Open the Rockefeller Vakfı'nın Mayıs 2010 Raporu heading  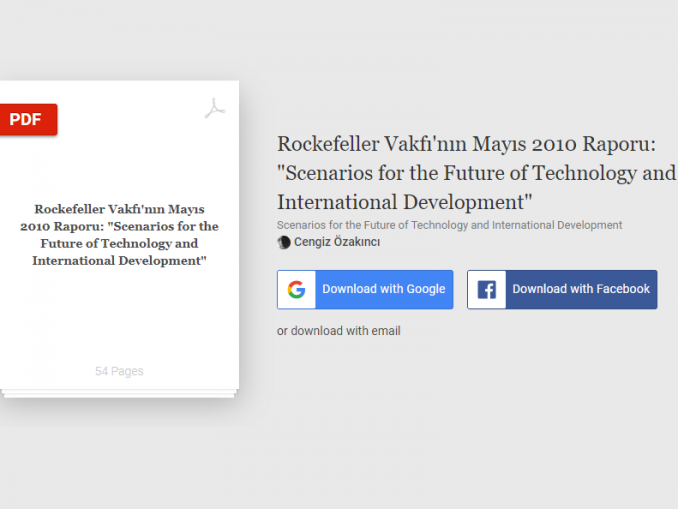pyautogui.click(x=476, y=173)
